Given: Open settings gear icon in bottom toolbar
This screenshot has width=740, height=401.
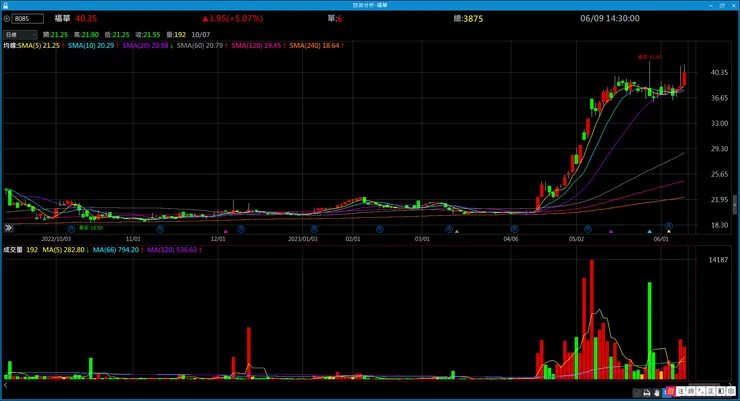Looking at the screenshot, I should click(x=731, y=392).
